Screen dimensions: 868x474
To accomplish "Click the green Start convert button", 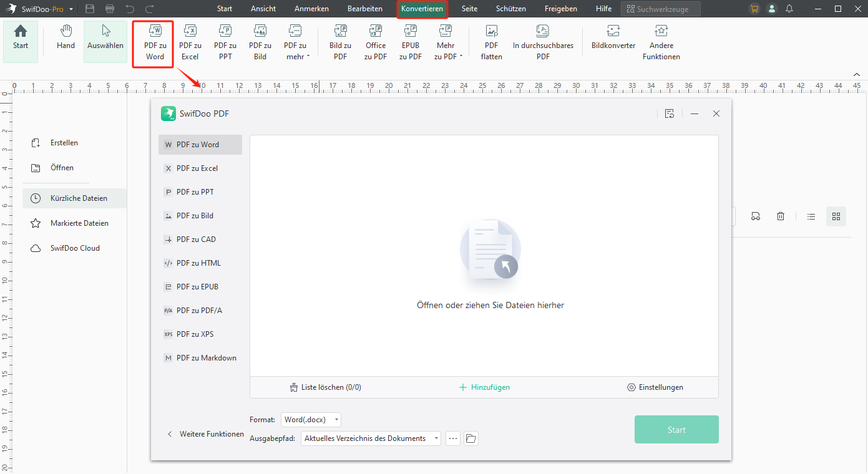I will [676, 430].
